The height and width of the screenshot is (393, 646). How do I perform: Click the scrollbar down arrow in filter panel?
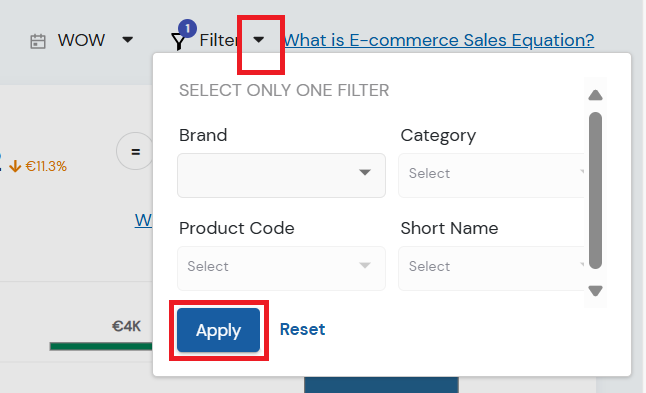pyautogui.click(x=595, y=291)
